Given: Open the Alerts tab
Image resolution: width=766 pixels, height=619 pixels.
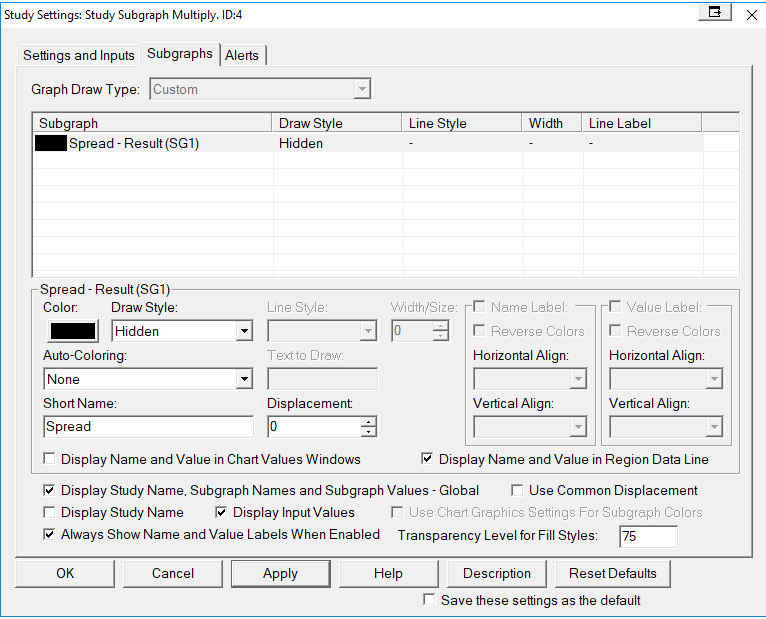Looking at the screenshot, I should [x=242, y=55].
